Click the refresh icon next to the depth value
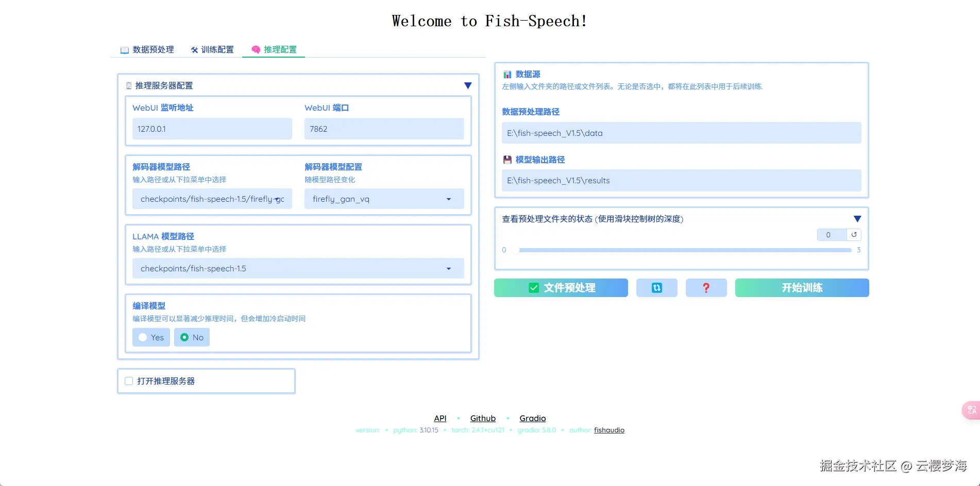The image size is (980, 486). [855, 235]
